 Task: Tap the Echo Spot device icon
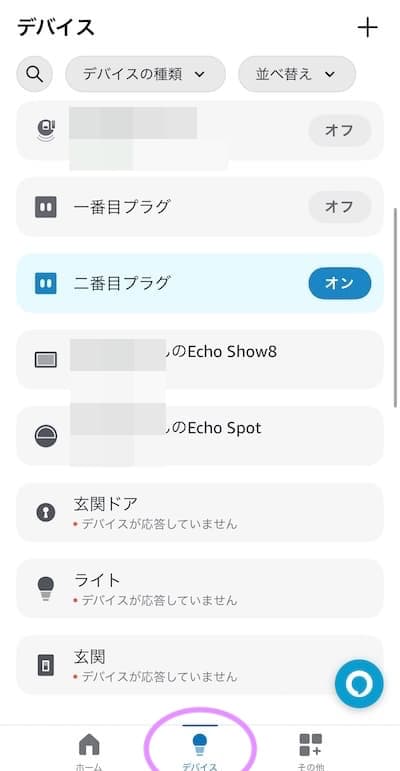click(46, 436)
